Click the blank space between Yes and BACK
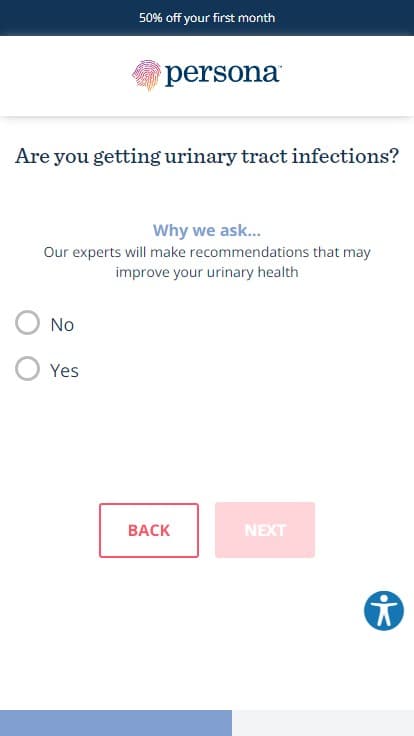The width and height of the screenshot is (414, 736). (207, 441)
